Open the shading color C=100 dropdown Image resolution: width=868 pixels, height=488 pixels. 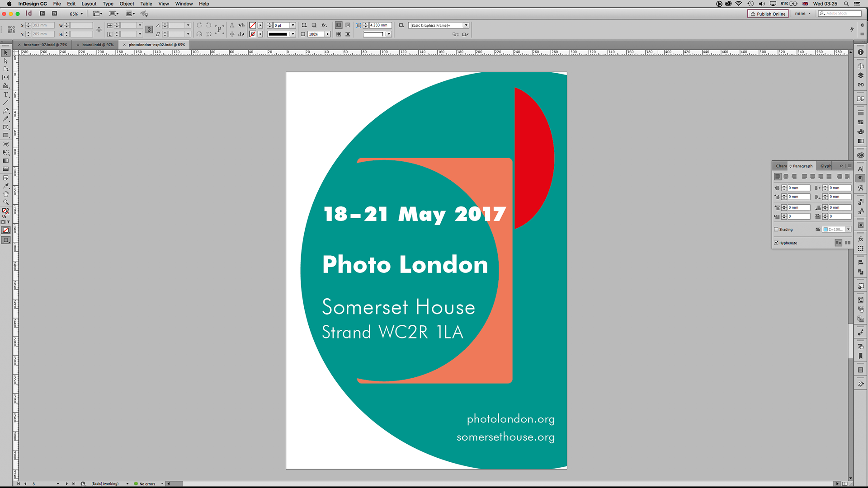pyautogui.click(x=849, y=229)
